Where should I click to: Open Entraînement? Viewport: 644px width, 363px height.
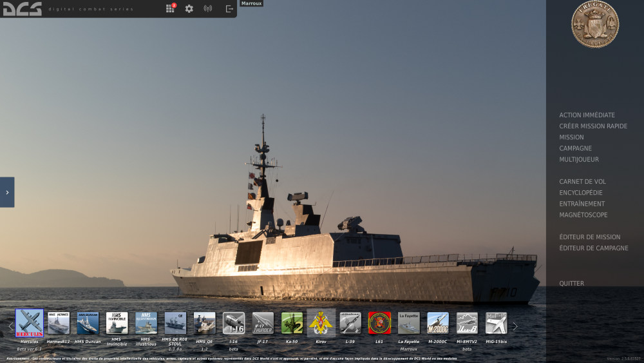click(x=582, y=204)
